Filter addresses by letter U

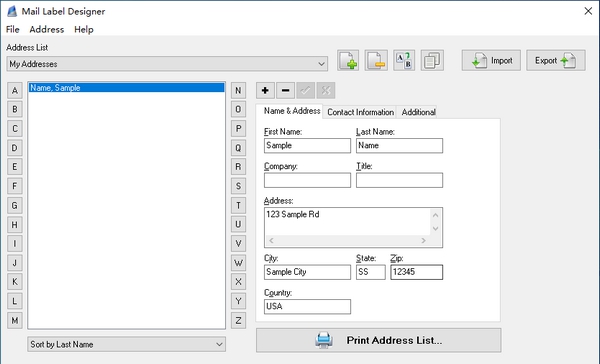point(238,225)
